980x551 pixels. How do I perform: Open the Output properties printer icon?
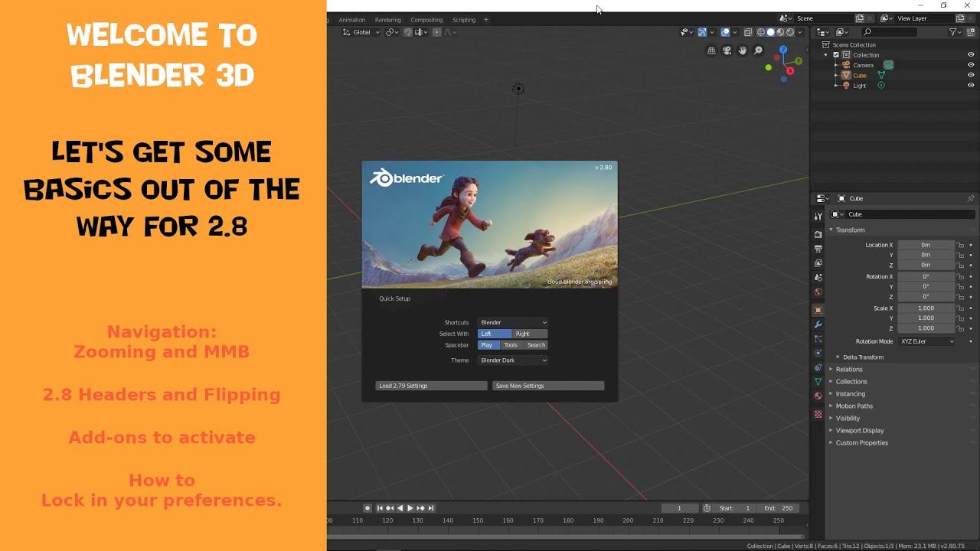(x=818, y=249)
